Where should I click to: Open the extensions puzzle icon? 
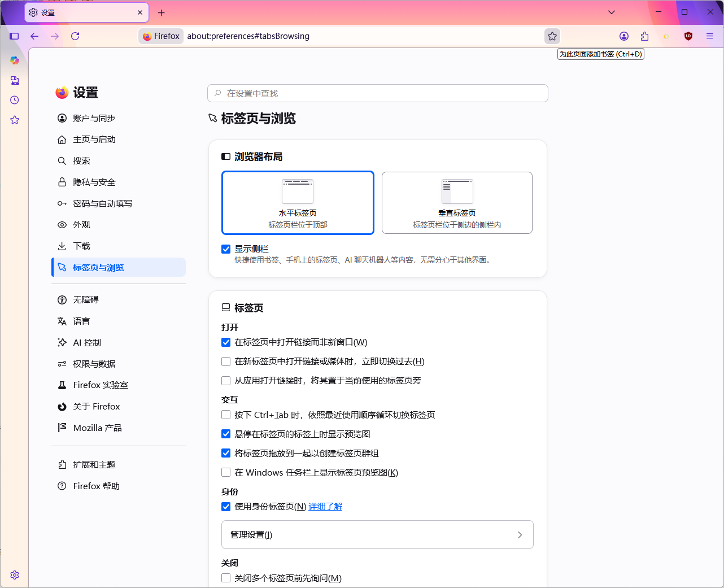tap(645, 36)
